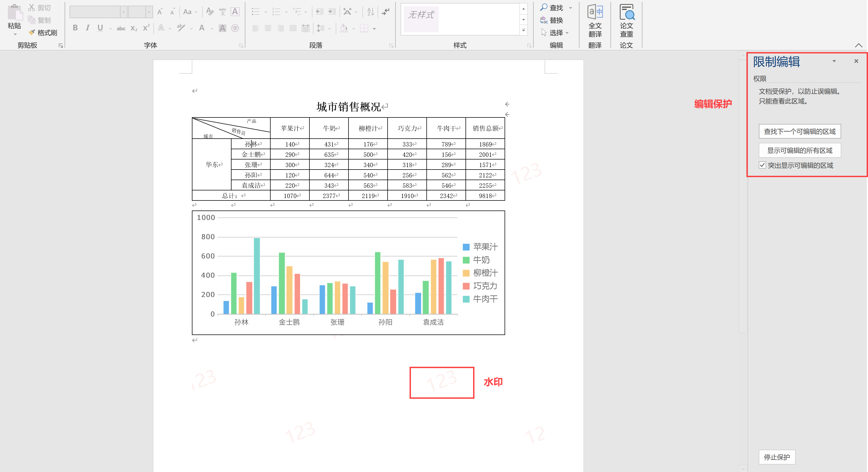Click the Bold formatting icon
The height and width of the screenshot is (472, 868).
click(x=75, y=28)
